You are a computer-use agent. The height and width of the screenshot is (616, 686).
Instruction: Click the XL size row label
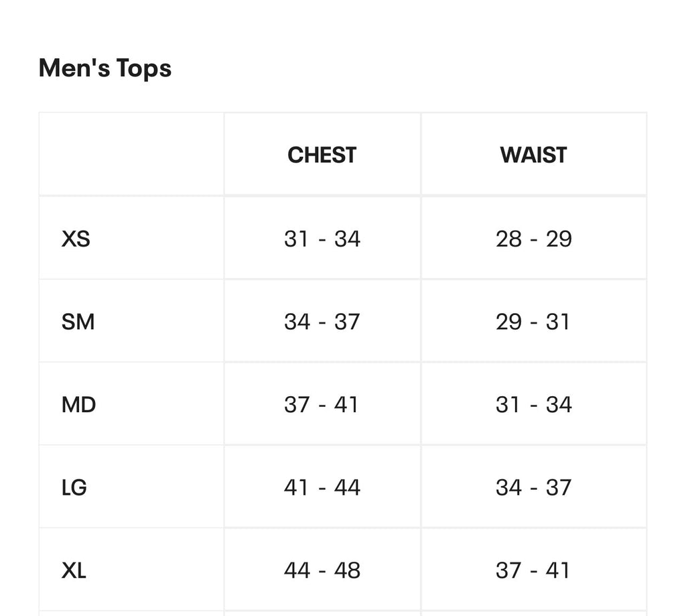[x=74, y=570]
